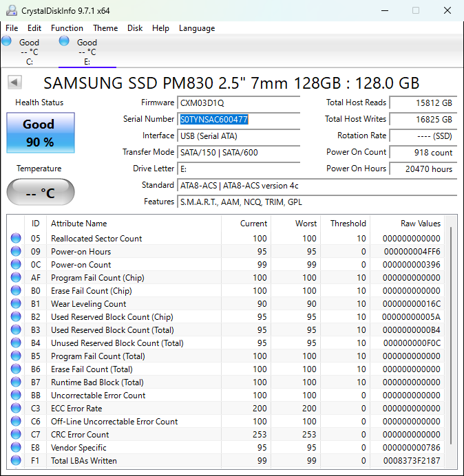This screenshot has width=464, height=476.
Task: Click status orb for Erase Fail Count (Chip)
Action: [x=16, y=290]
